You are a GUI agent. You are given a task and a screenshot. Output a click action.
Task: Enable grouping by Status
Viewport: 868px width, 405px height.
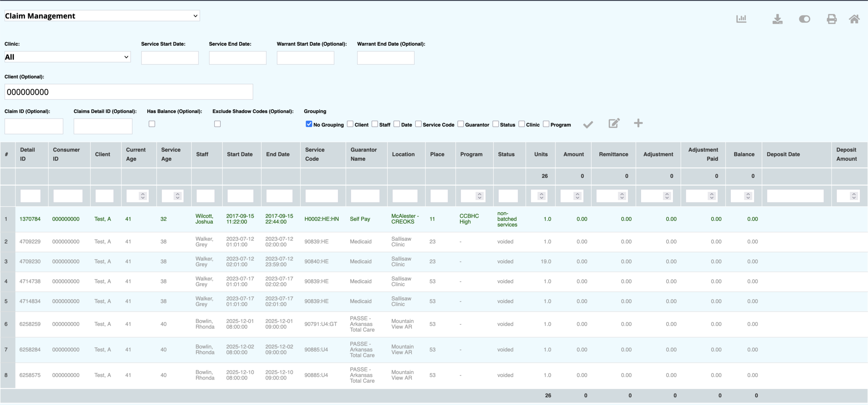click(x=496, y=124)
